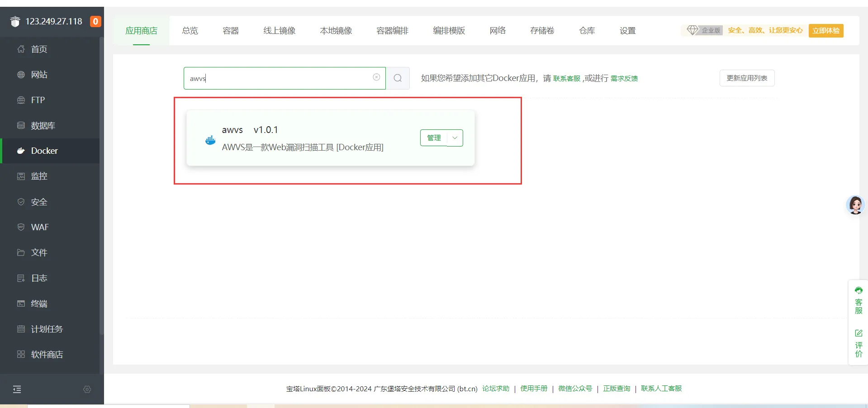Click the database icon beside 数据库
This screenshot has height=408, width=868.
[21, 125]
